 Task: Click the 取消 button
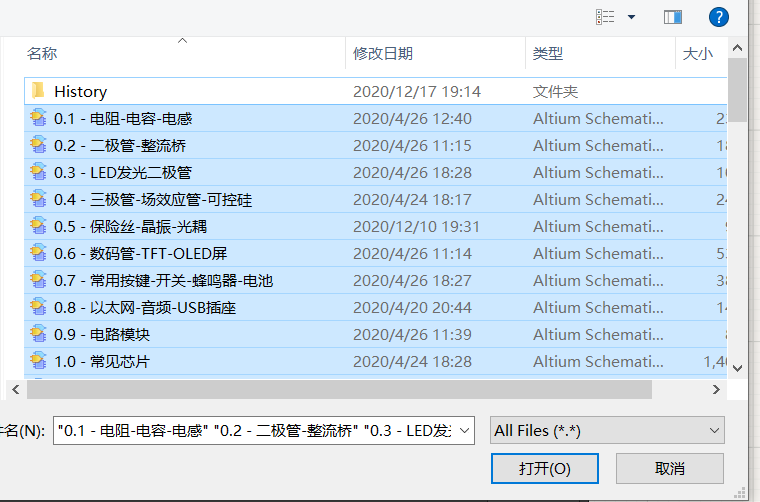click(x=669, y=468)
